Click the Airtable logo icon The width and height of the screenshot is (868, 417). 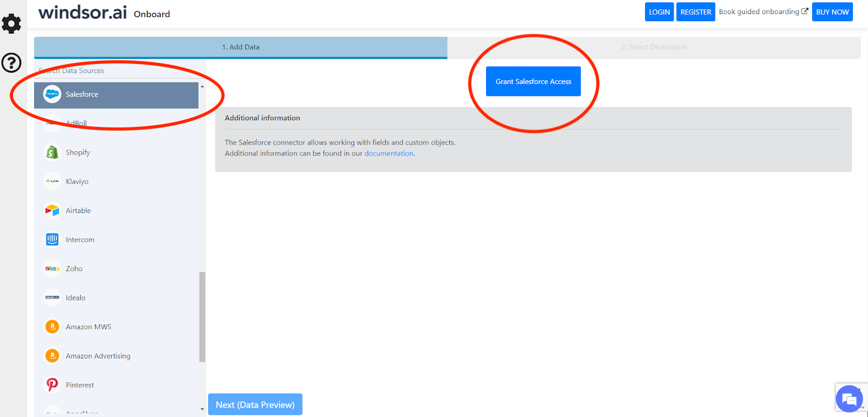click(52, 210)
